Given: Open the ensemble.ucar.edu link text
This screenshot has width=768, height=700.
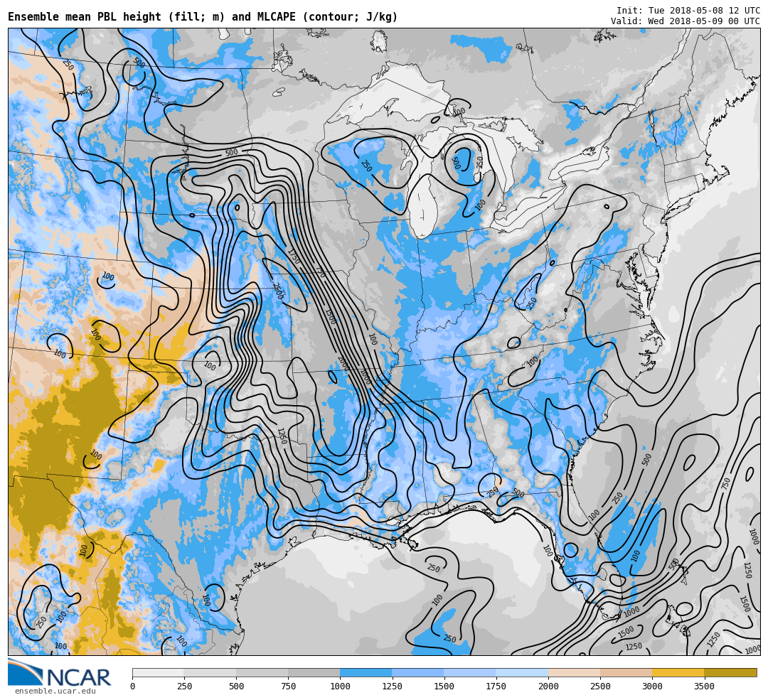Looking at the screenshot, I should (x=55, y=691).
